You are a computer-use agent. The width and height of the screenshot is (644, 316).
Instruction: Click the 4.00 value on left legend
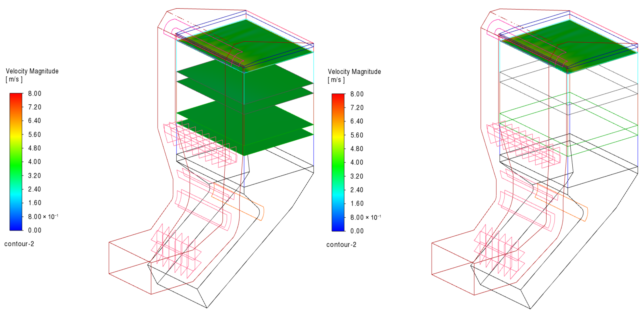35,162
